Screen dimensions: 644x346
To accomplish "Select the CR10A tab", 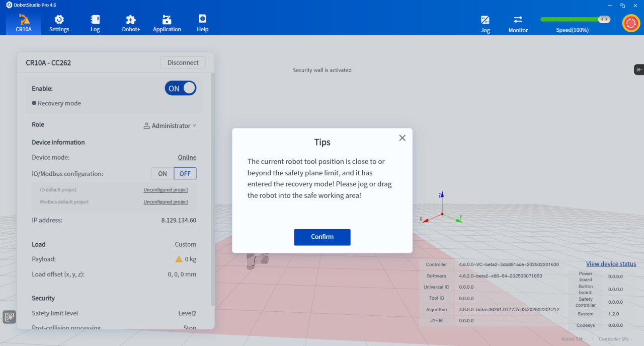I will pos(24,23).
